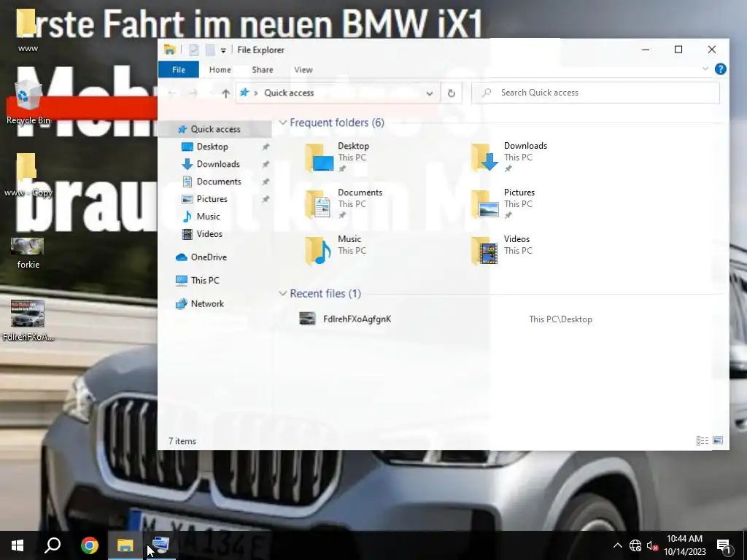Select Videos in the navigation pane
Image resolution: width=747 pixels, height=560 pixels.
(x=209, y=234)
